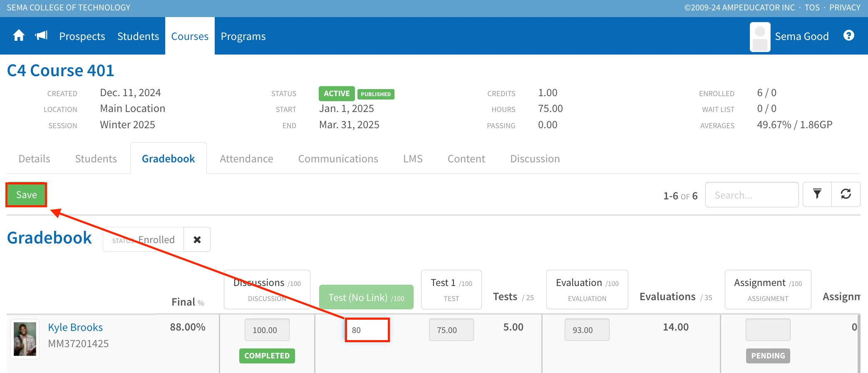Click the Status Enrolled filter chip
Image resolution: width=868 pixels, height=373 pixels.
[x=144, y=239]
